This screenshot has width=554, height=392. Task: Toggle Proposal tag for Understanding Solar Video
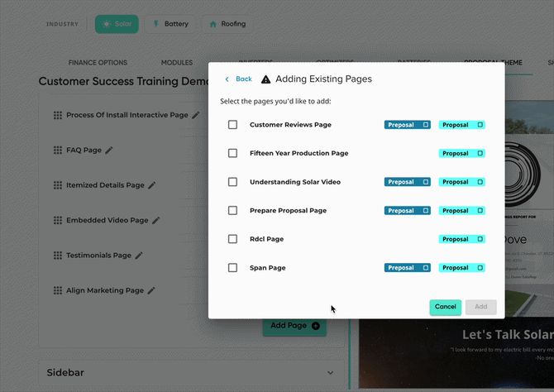(x=461, y=182)
